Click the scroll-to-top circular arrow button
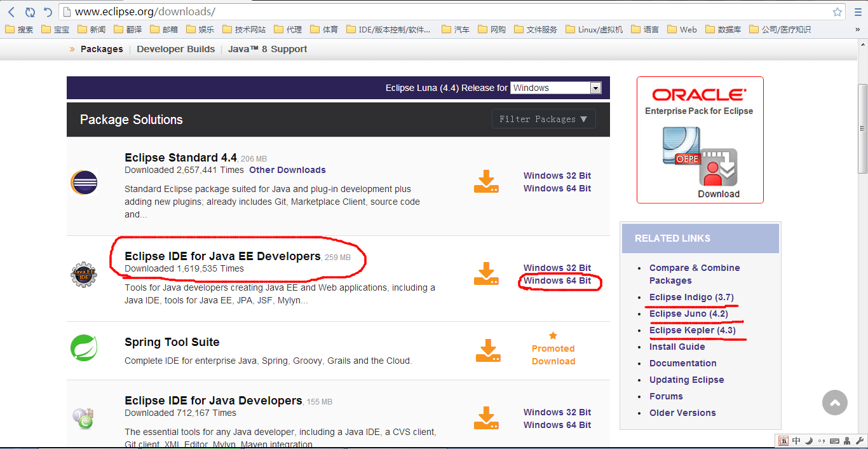Image resolution: width=868 pixels, height=449 pixels. point(835,403)
